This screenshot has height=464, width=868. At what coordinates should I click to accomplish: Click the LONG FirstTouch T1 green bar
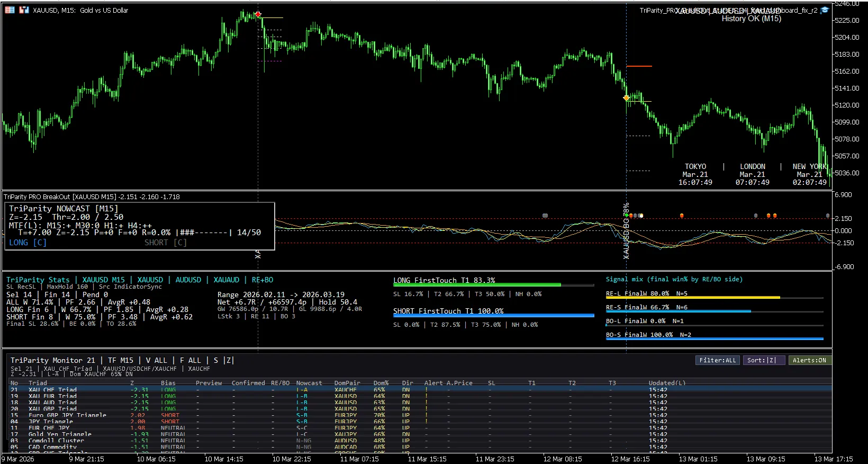click(476, 285)
